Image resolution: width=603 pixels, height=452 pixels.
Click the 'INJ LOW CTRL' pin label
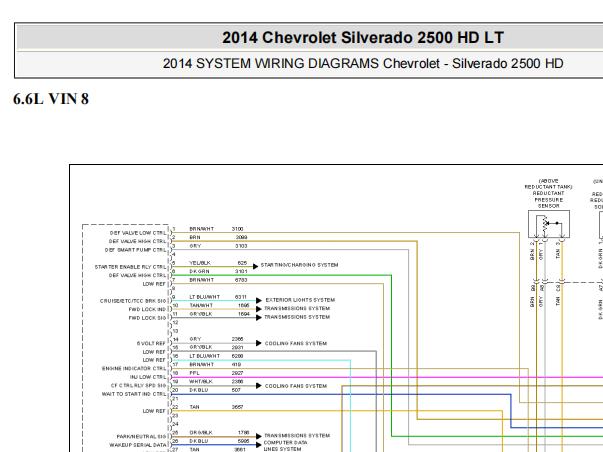click(x=148, y=377)
